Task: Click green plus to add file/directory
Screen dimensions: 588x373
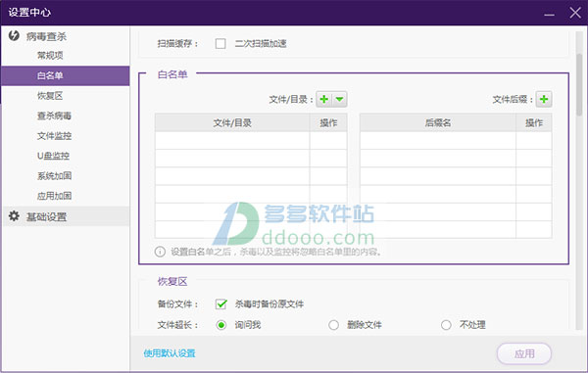Action: coord(324,99)
